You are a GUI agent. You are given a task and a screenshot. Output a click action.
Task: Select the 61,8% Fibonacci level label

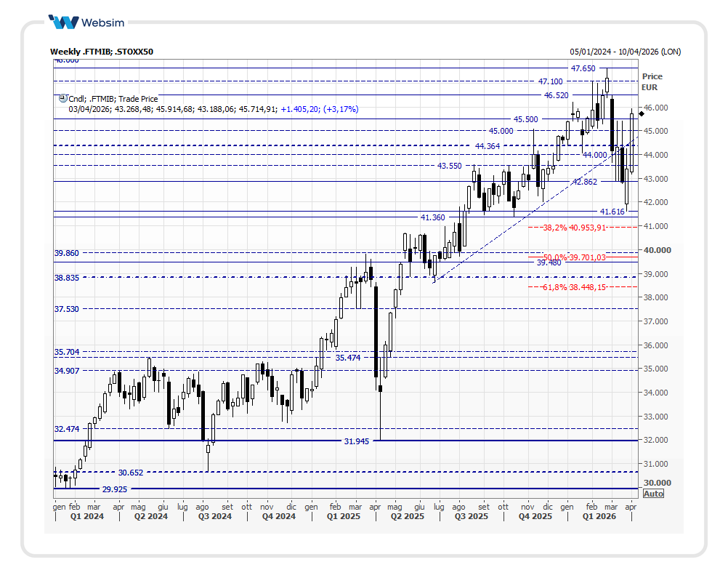pyautogui.click(x=574, y=287)
